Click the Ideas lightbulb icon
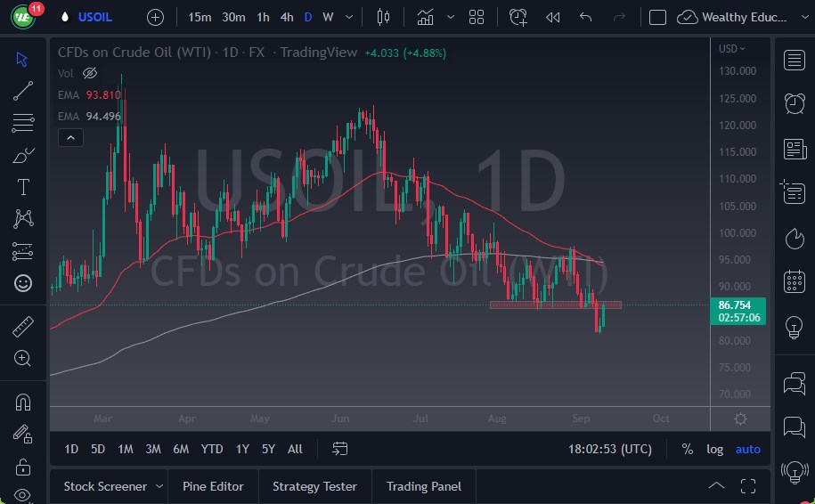Image resolution: width=815 pixels, height=504 pixels. [x=795, y=327]
